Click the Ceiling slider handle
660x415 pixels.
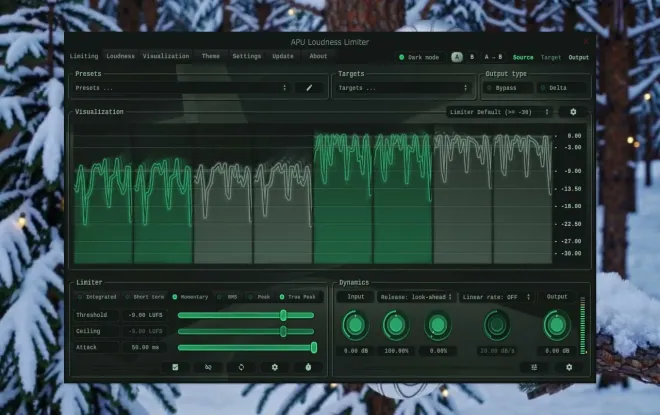[x=283, y=331]
